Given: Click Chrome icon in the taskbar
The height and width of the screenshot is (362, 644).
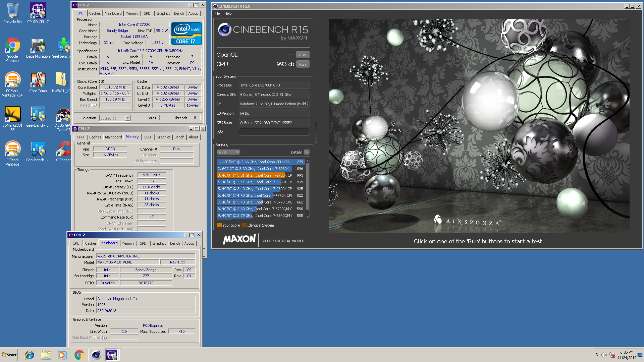Looking at the screenshot, I should 79,355.
